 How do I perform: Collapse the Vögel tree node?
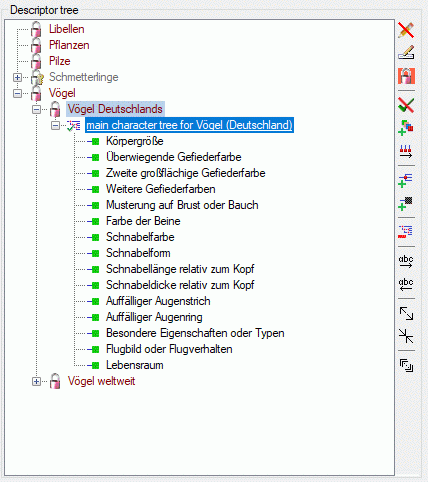(x=17, y=93)
